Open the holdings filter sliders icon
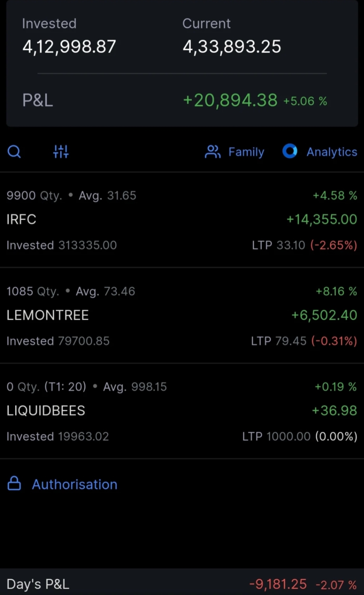The width and height of the screenshot is (364, 595). click(61, 152)
